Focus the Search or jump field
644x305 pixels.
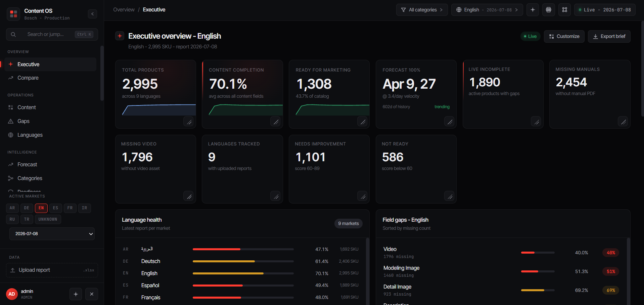click(x=52, y=34)
